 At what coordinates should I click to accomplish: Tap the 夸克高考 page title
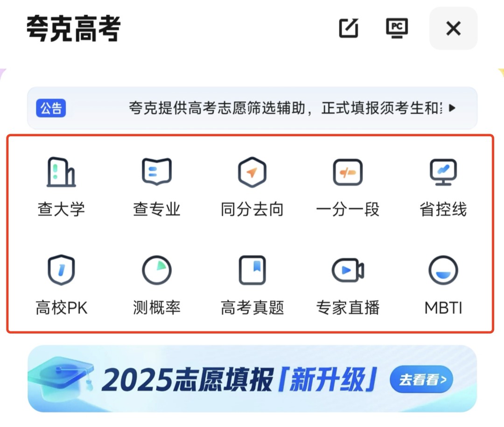(74, 28)
